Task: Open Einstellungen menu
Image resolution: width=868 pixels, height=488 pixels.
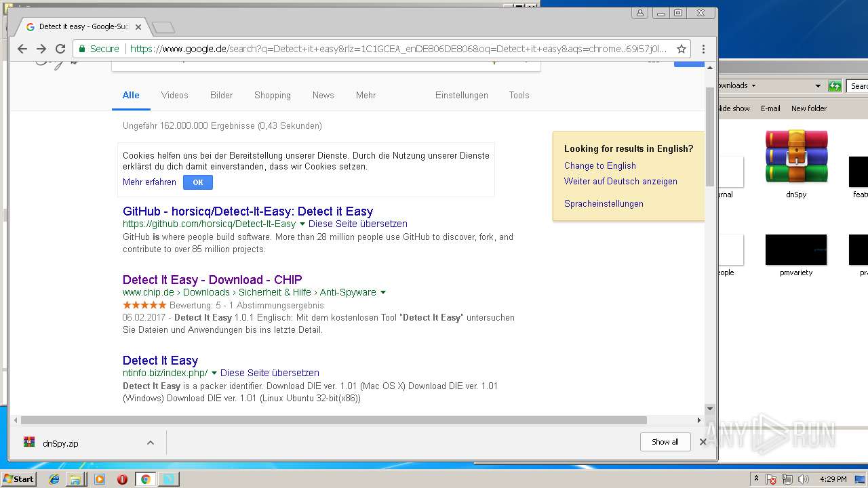Action: pyautogui.click(x=462, y=96)
